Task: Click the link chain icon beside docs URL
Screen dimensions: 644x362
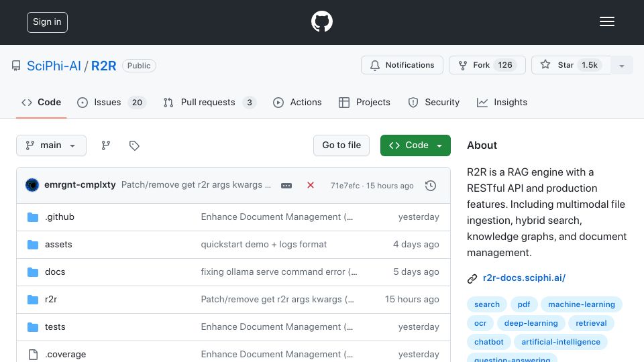Action: (472, 279)
